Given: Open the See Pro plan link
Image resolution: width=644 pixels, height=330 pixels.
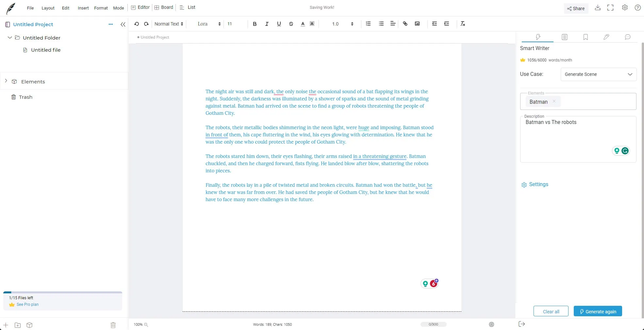Looking at the screenshot, I should pyautogui.click(x=27, y=304).
